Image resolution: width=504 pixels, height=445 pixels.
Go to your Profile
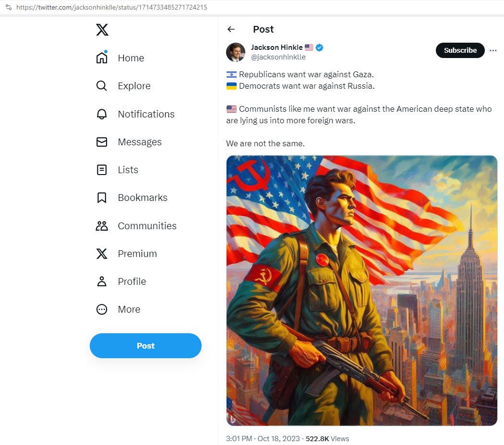(x=132, y=281)
